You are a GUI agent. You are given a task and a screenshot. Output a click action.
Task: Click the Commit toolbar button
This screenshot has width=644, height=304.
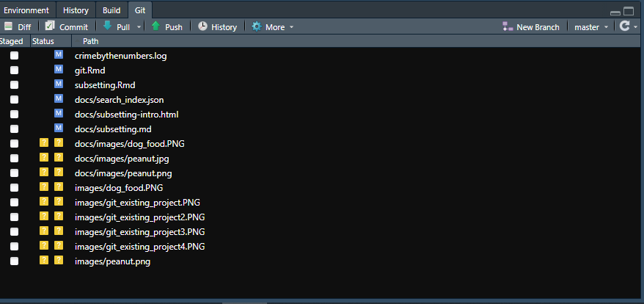coord(66,27)
